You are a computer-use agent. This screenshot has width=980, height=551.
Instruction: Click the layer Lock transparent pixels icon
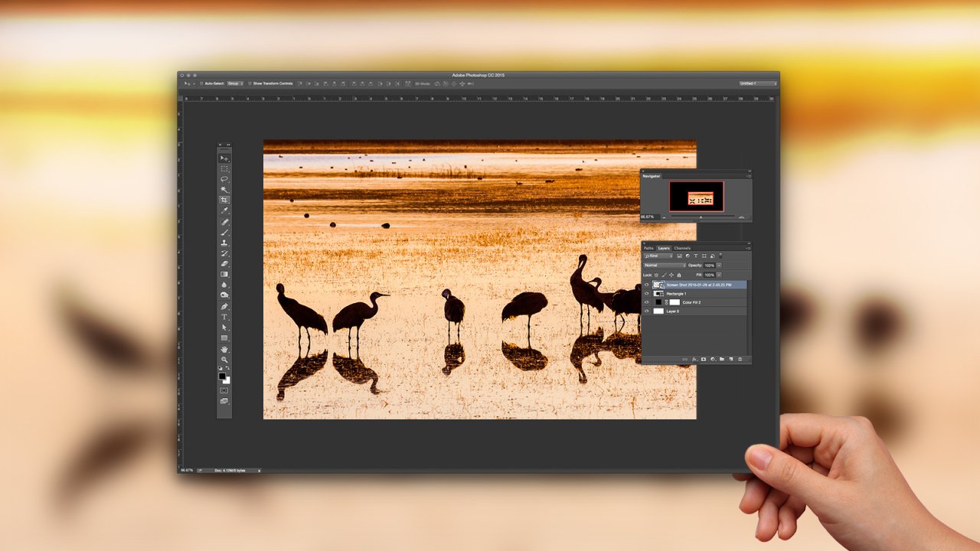(x=657, y=275)
